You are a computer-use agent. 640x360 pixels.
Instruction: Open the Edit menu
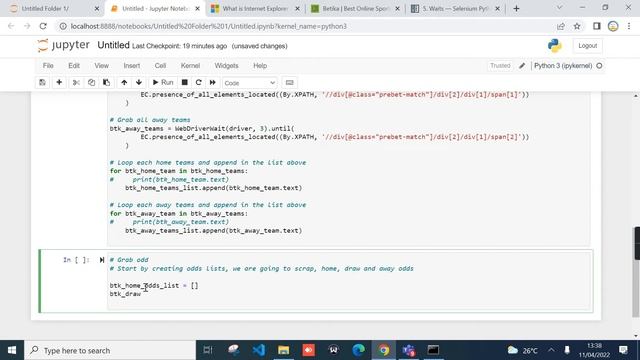74,66
